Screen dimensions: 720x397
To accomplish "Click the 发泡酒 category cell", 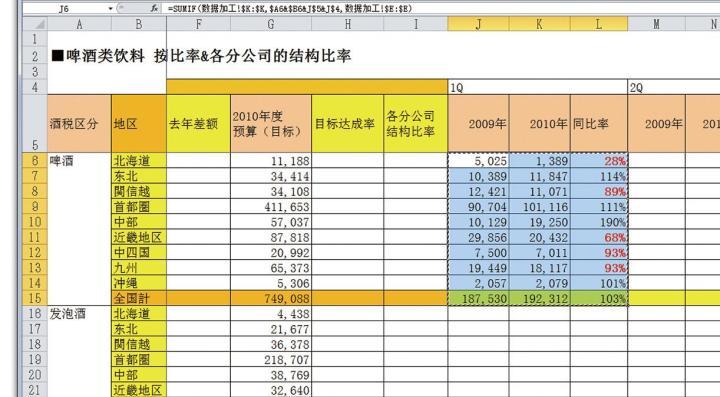I will (79, 314).
